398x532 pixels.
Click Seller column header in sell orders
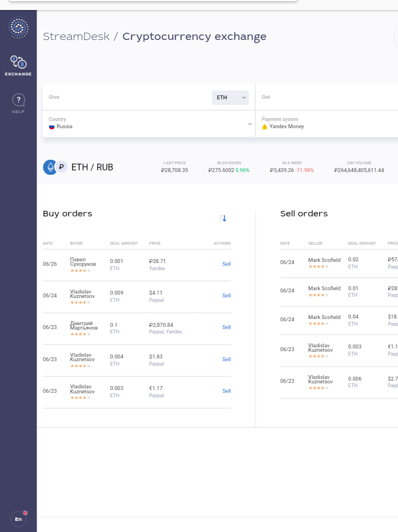point(315,244)
